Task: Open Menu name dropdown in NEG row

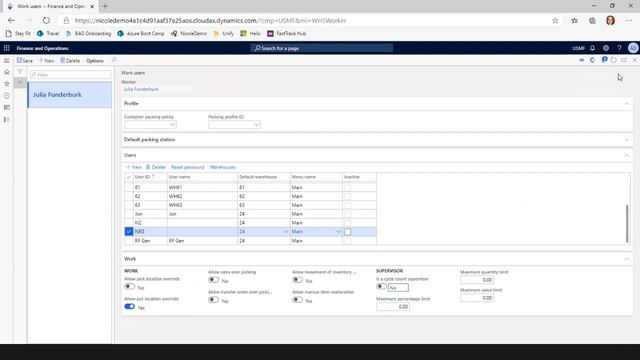Action: (338, 232)
